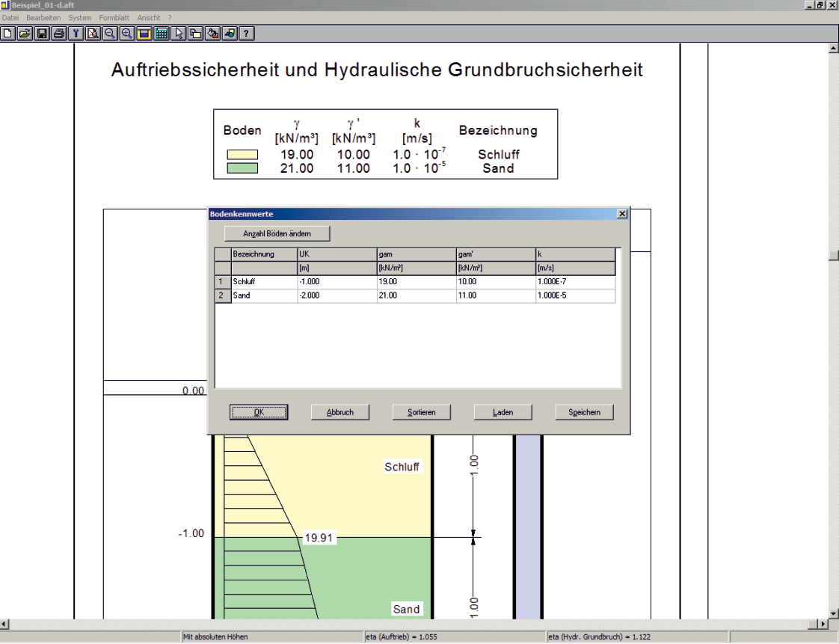The width and height of the screenshot is (839, 644).
Task: Open the Formblatt menu
Action: coord(114,17)
